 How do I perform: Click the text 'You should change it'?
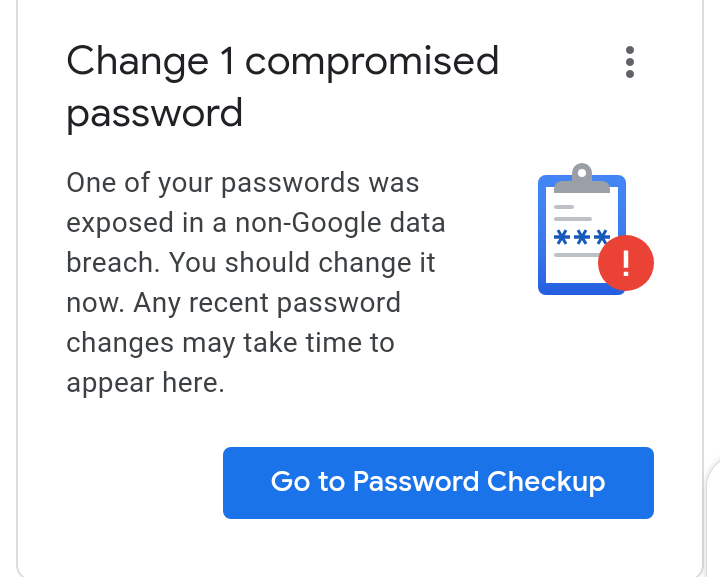[302, 263]
